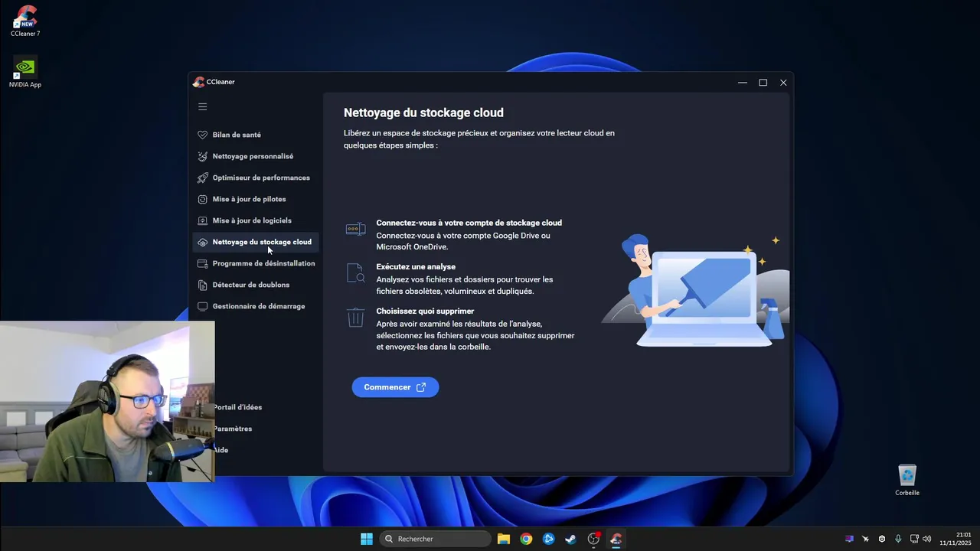Viewport: 980px width, 551px height.
Task: Open the Mise à jour de pilotes icon
Action: [202, 199]
